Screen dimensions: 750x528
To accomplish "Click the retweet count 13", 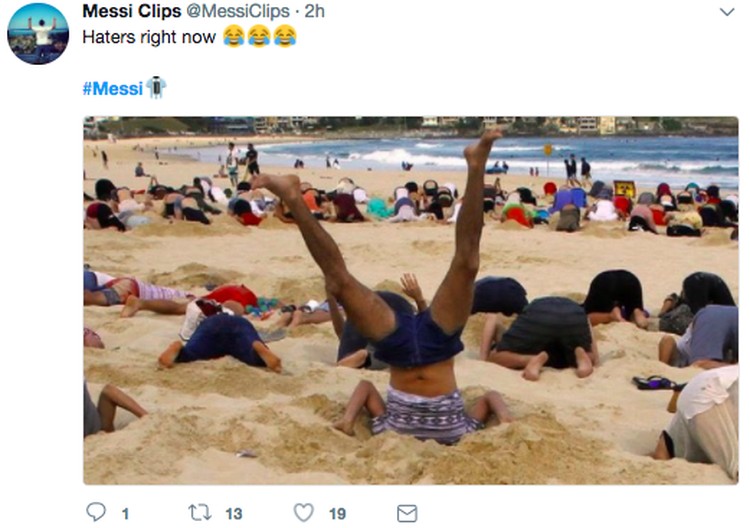I will (233, 514).
